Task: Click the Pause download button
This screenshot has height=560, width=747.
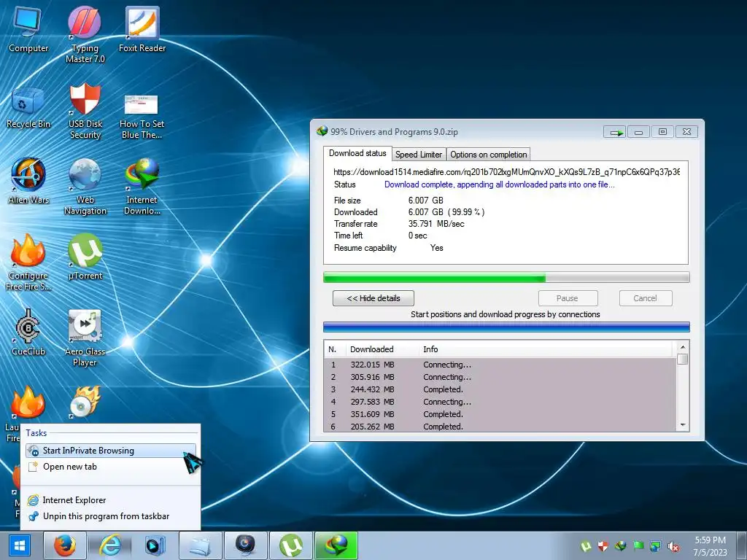Action: [568, 298]
